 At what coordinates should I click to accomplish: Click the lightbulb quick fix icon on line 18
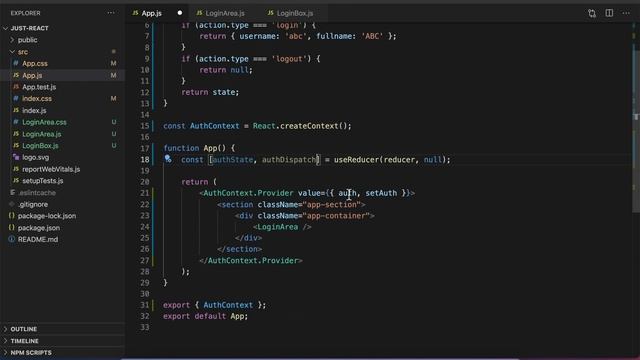pos(168,159)
